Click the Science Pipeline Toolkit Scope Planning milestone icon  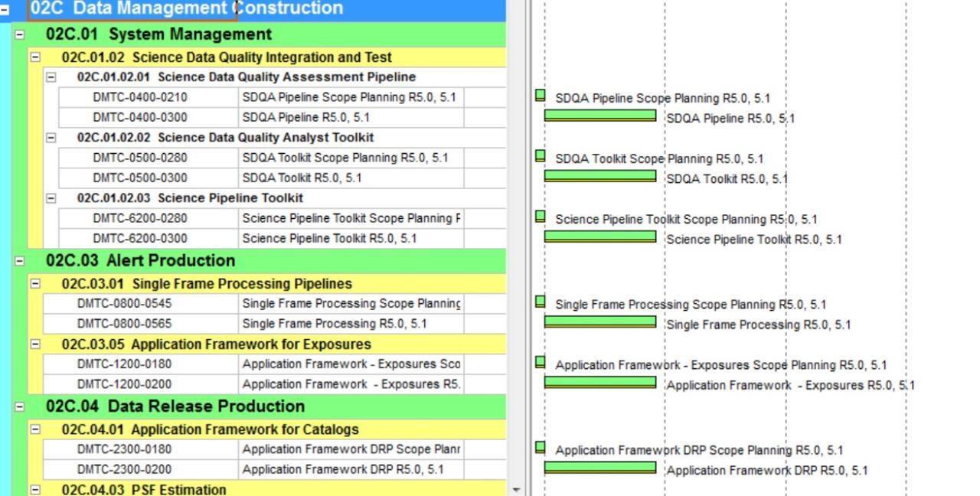(x=541, y=217)
